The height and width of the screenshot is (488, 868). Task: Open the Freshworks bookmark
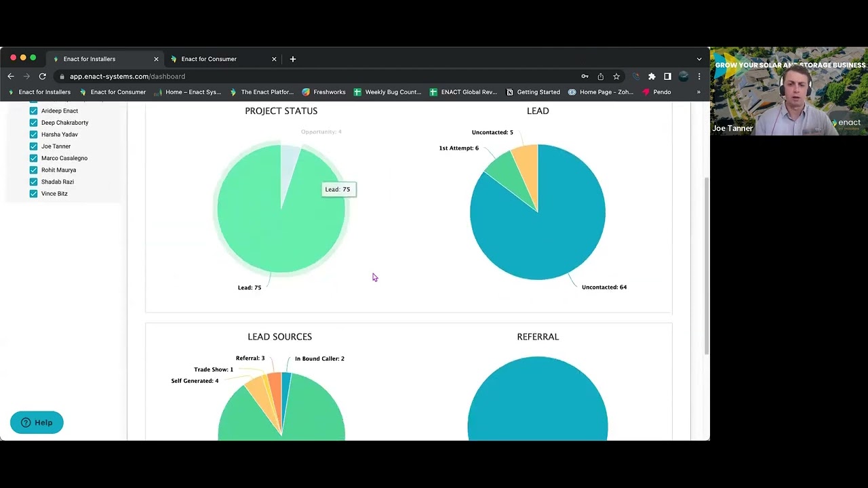click(323, 92)
